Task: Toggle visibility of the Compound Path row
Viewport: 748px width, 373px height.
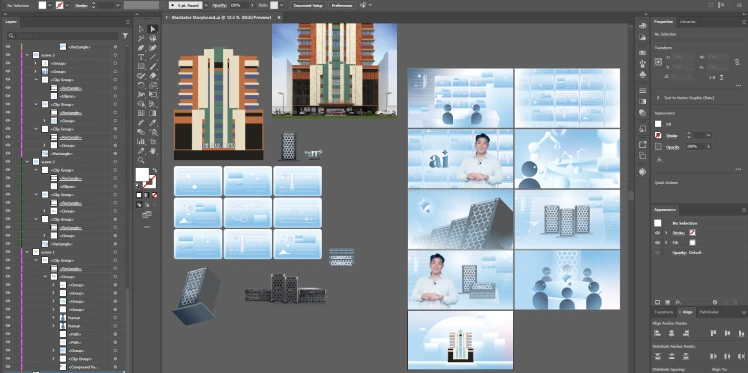Action: click(x=8, y=367)
